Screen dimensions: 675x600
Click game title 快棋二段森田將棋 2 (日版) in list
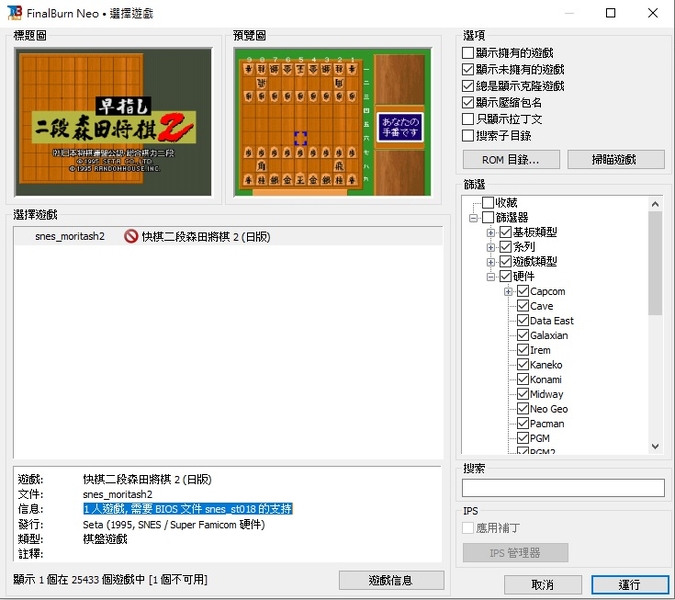point(206,237)
